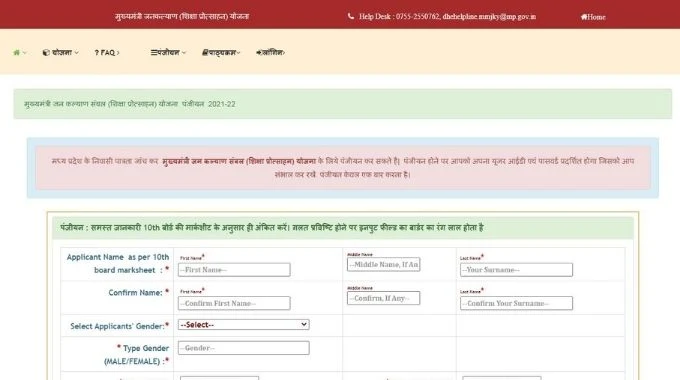Open the योजना menu in the navigation bar
This screenshot has height=380, width=680.
coord(61,52)
